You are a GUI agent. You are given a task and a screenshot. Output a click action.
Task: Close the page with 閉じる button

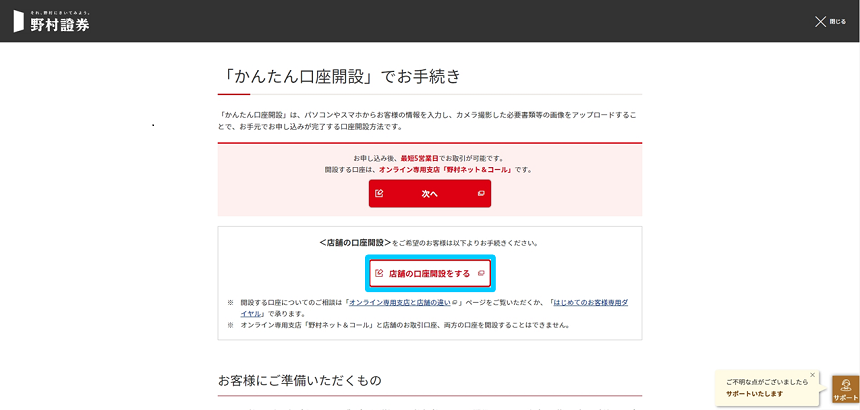(x=830, y=21)
